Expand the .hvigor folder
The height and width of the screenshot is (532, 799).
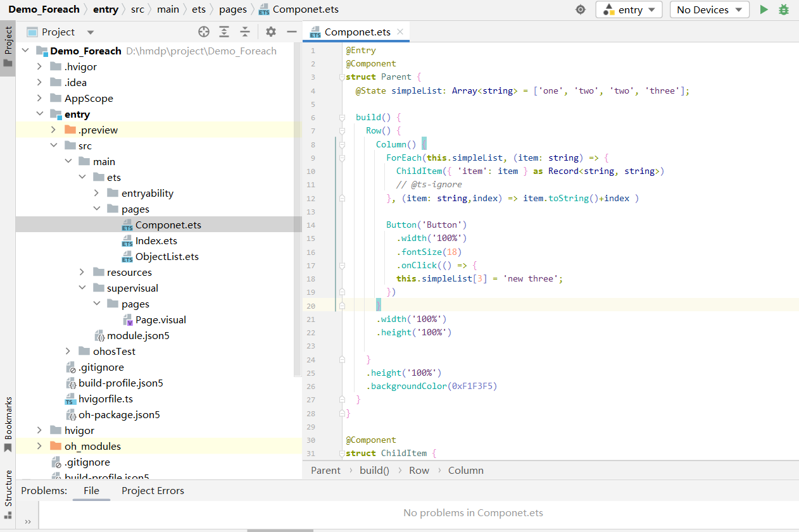tap(39, 66)
